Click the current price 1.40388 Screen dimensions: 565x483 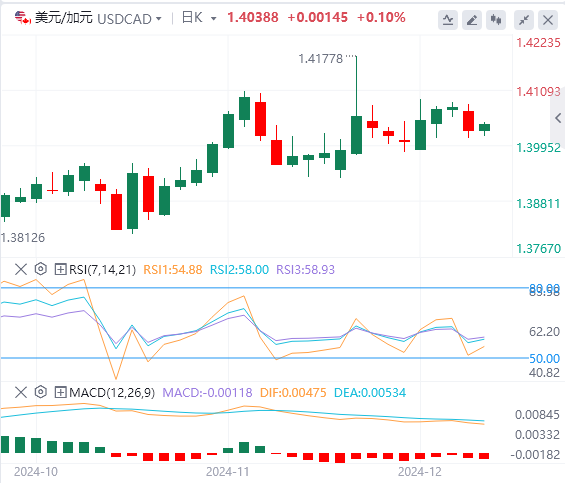[x=253, y=17]
